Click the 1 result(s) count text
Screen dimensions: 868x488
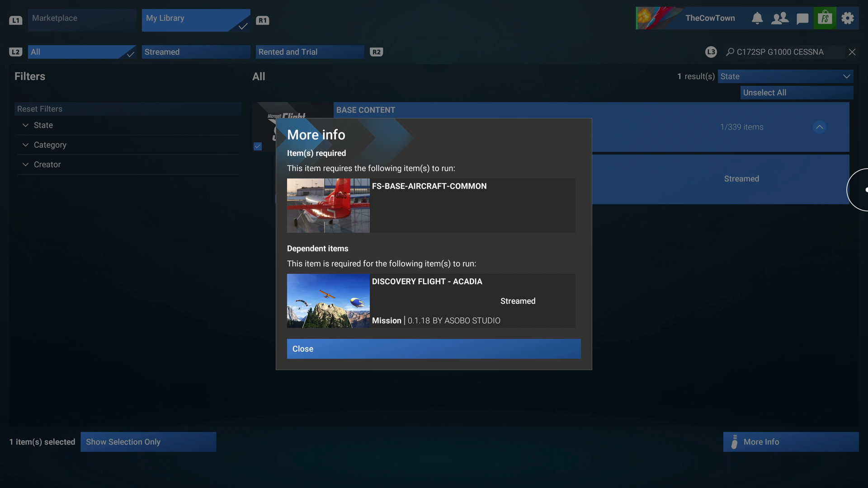(x=696, y=76)
